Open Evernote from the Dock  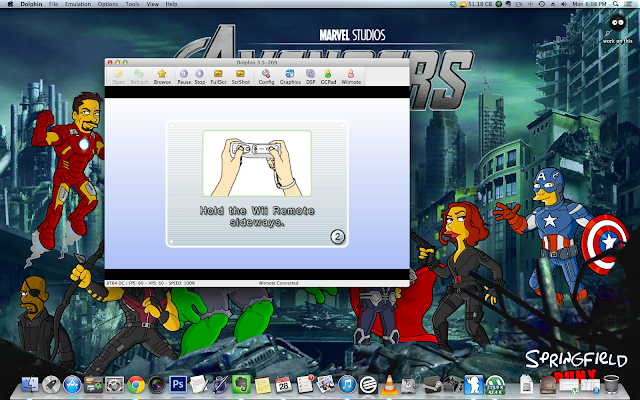241,384
